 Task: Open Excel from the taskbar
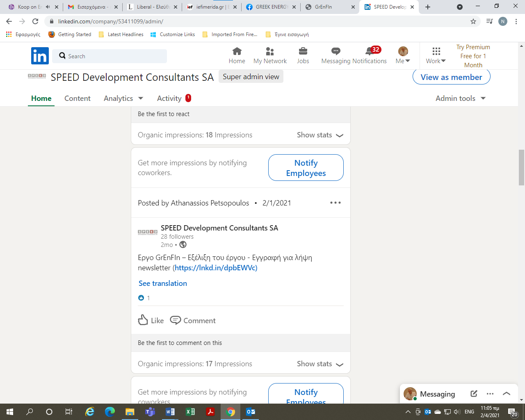190,412
